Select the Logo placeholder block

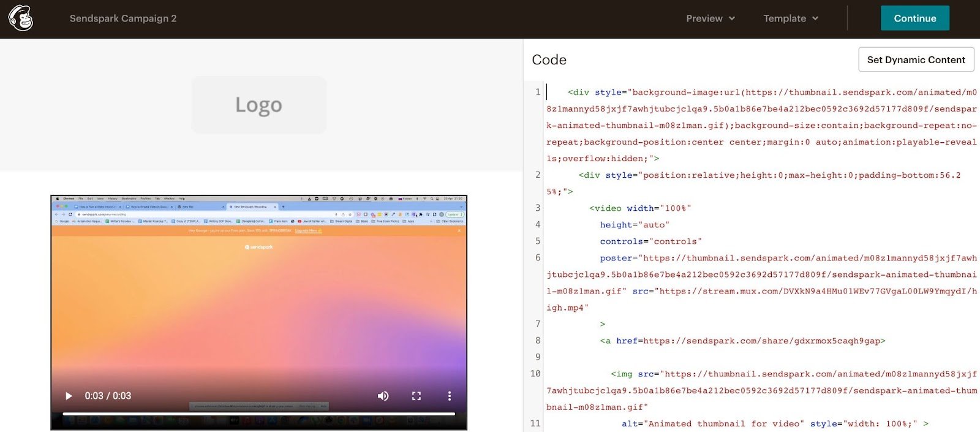point(259,105)
